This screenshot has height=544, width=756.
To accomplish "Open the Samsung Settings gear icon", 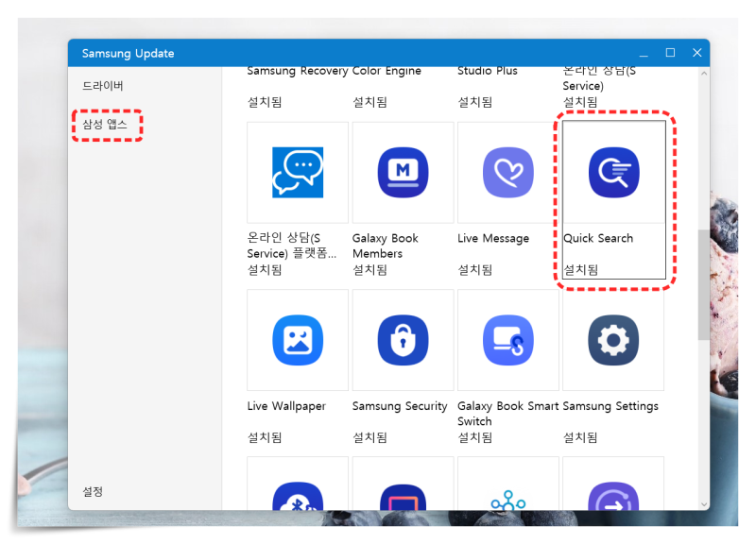I will pyautogui.click(x=613, y=340).
